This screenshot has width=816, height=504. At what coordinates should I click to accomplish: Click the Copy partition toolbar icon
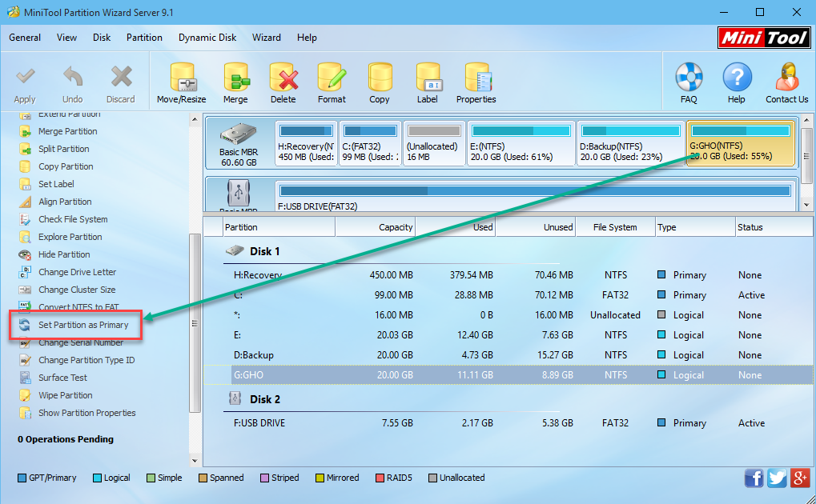click(x=380, y=78)
